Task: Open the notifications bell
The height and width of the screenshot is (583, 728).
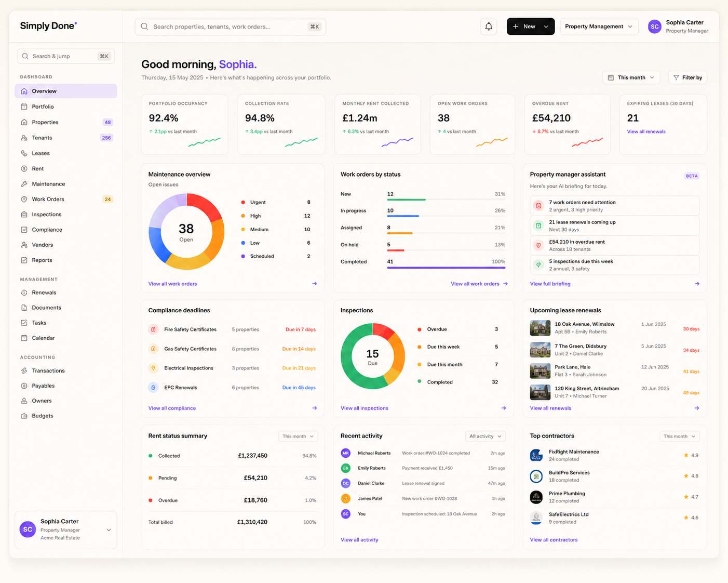Action: point(489,27)
